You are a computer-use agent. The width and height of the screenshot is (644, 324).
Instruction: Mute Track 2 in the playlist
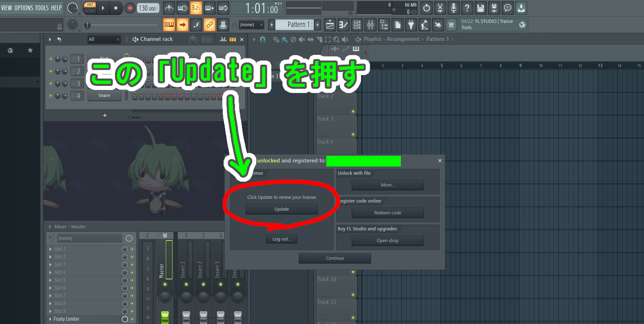353,111
